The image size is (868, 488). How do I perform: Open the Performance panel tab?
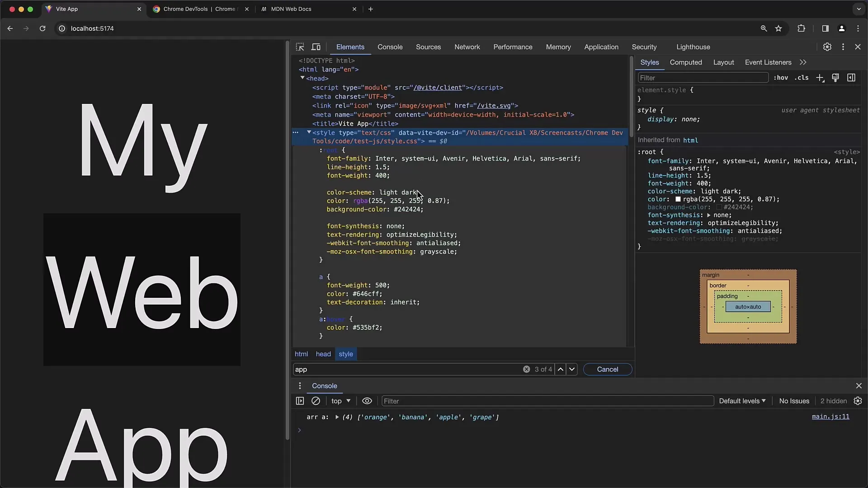513,47
